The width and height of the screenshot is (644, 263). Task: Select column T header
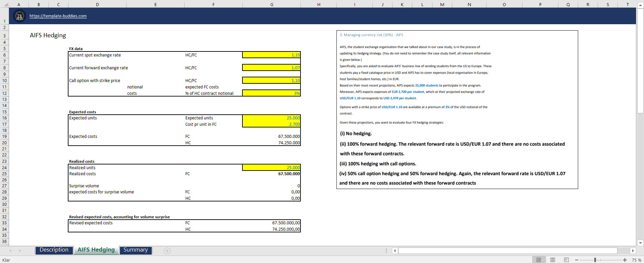[x=628, y=4]
